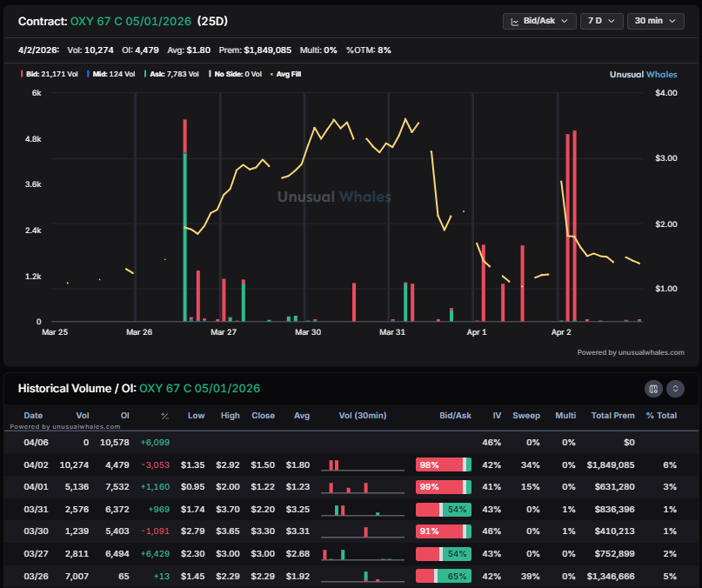Toggle the Avg Fill legend line

pyautogui.click(x=285, y=74)
